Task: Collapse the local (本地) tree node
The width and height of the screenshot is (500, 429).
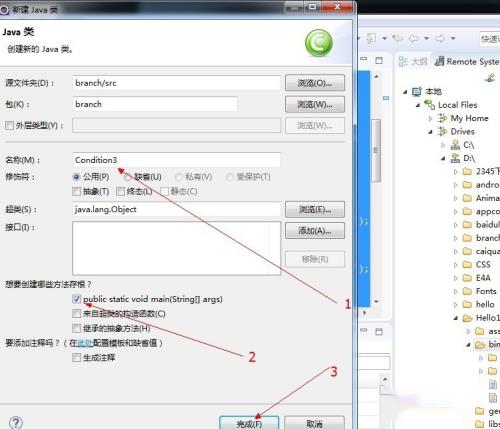Action: pos(405,92)
